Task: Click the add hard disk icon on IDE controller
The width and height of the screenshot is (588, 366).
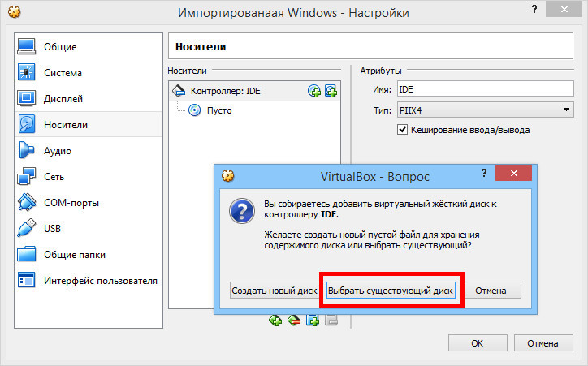Action: (x=331, y=91)
